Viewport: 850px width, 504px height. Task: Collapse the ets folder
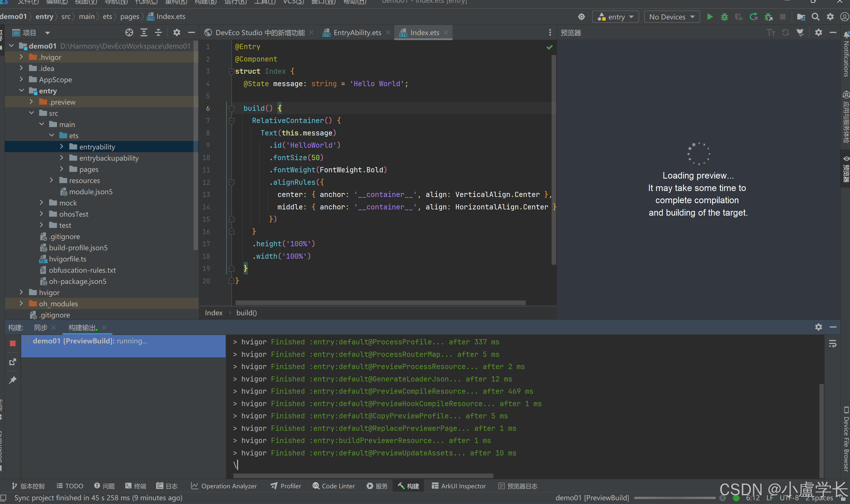[52, 135]
